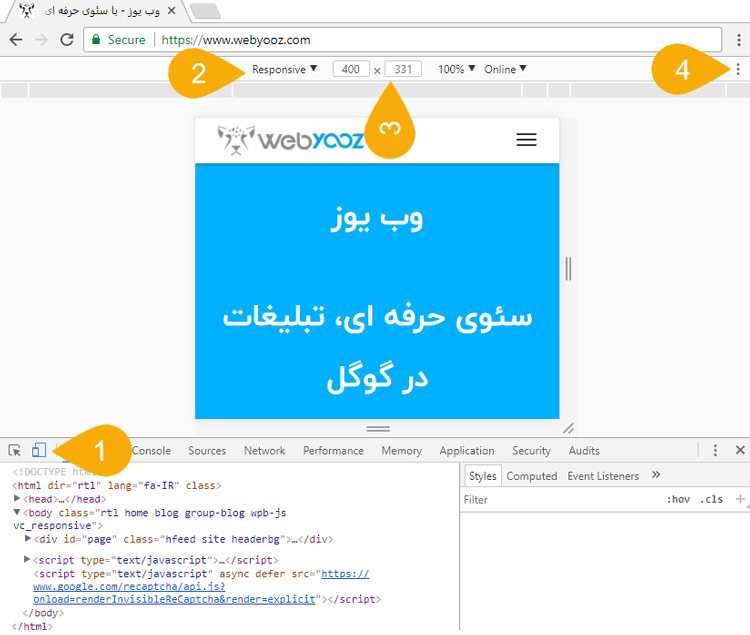
Task: Open the hamburger menu on the webyooz page
Action: (x=526, y=140)
